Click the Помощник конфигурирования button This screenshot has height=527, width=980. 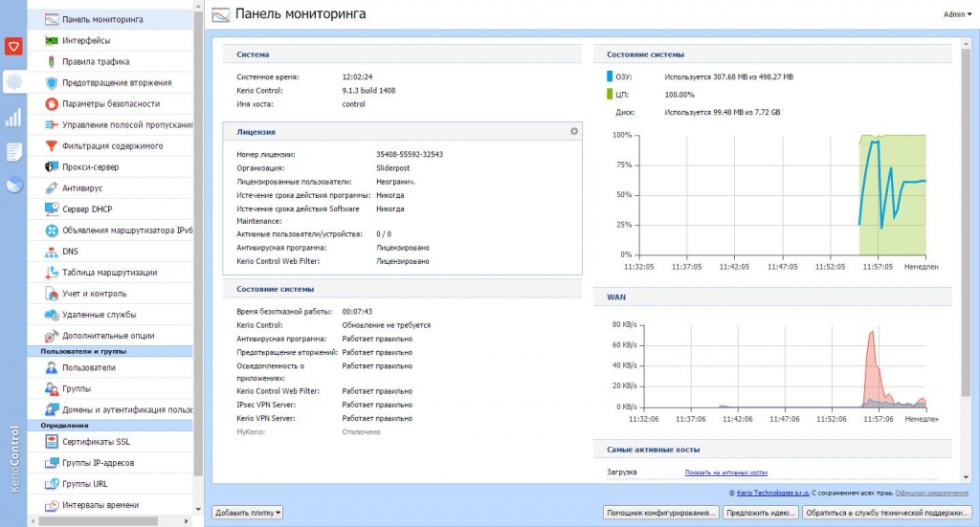pos(660,513)
